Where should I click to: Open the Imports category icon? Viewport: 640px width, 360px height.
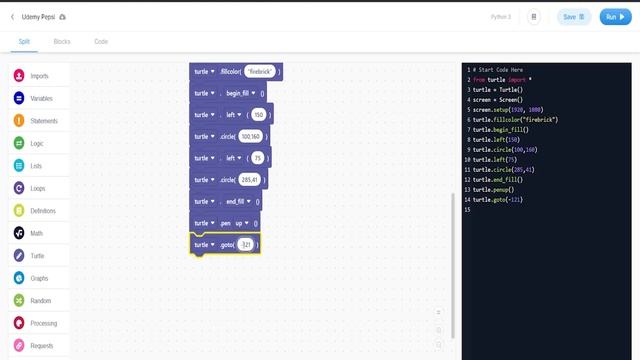coord(19,76)
